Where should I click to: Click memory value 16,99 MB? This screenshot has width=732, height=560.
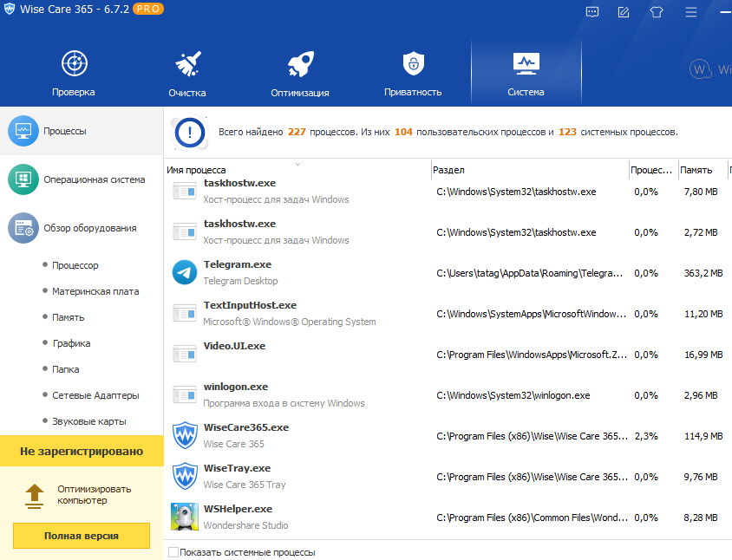703,355
